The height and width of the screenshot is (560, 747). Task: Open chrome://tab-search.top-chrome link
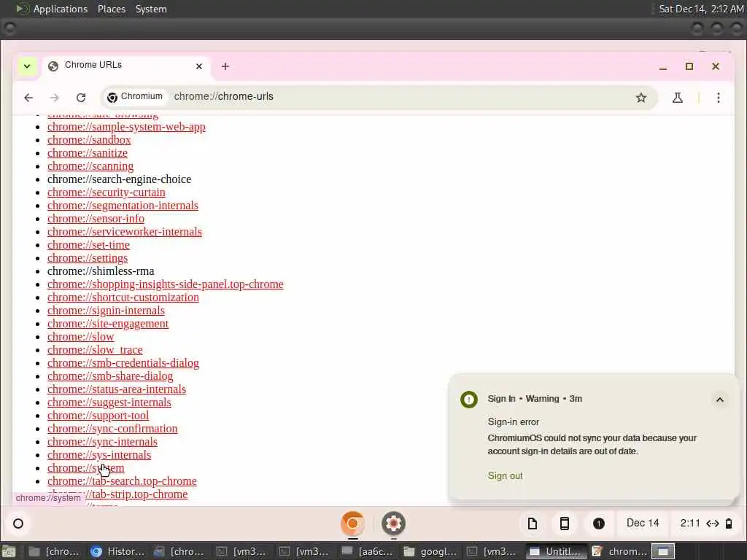tap(122, 481)
